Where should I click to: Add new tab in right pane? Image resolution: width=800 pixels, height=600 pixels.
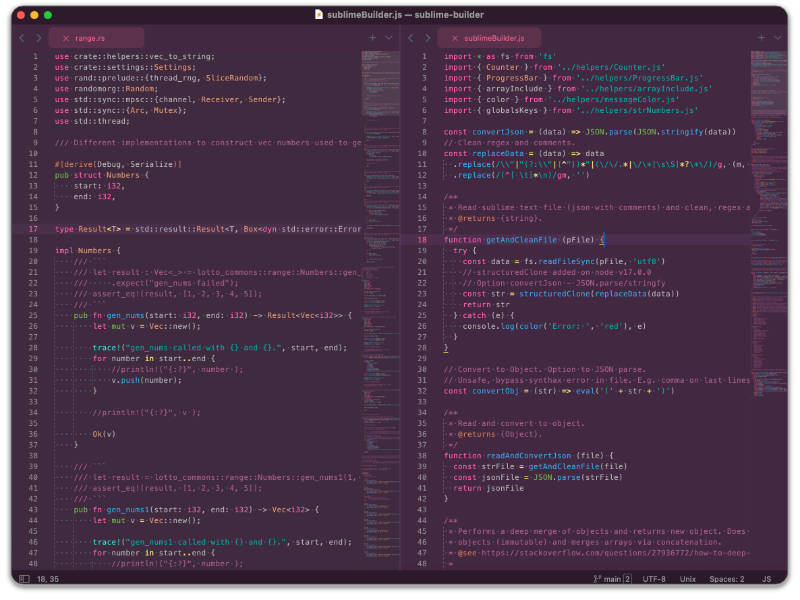pos(761,38)
